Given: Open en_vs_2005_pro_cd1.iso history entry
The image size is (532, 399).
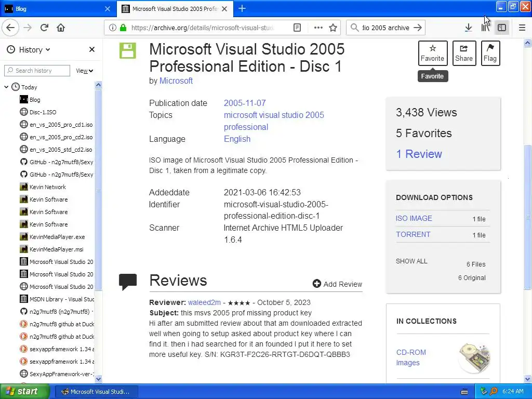Looking at the screenshot, I should [56, 125].
